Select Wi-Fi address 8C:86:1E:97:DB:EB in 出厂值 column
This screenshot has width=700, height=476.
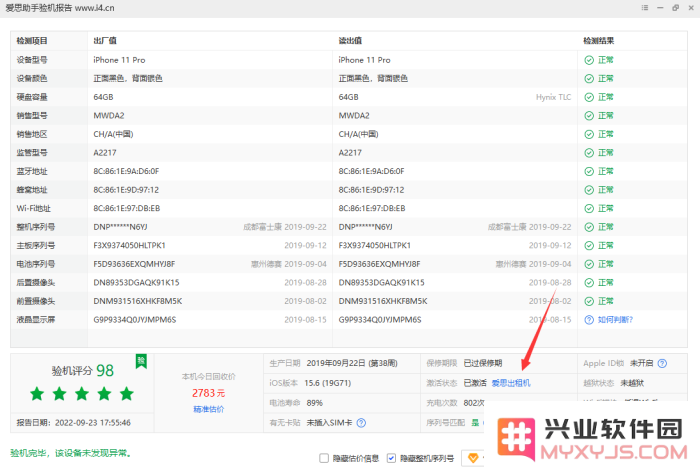pyautogui.click(x=127, y=209)
